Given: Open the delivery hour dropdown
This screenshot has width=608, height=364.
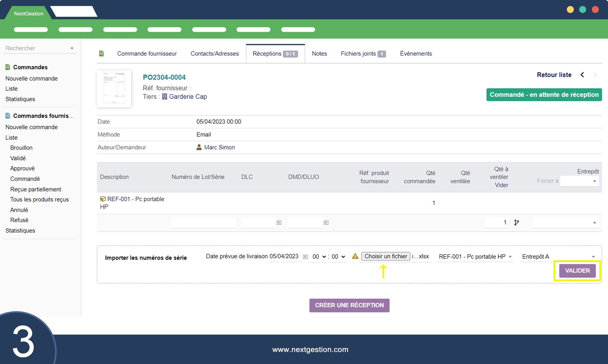Looking at the screenshot, I should point(319,257).
